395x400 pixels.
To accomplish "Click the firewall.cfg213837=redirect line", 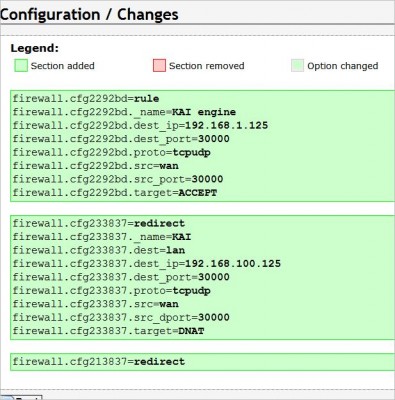I will click(x=99, y=362).
